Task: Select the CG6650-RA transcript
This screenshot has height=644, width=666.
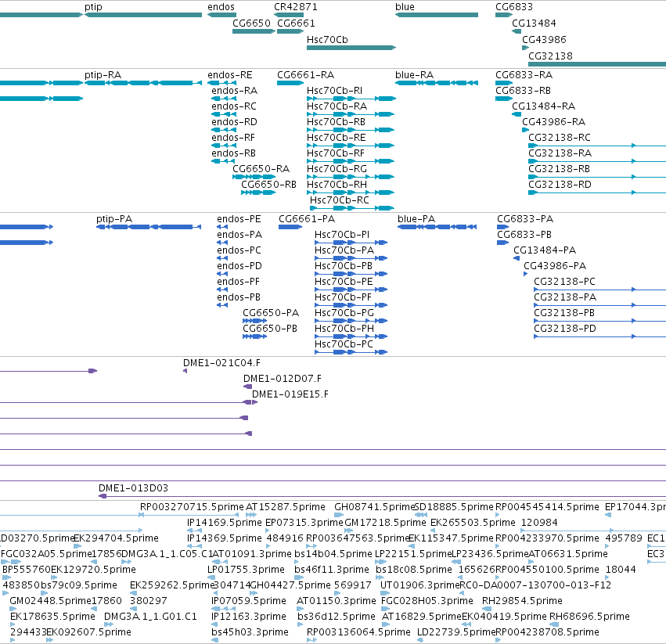Action: click(254, 177)
